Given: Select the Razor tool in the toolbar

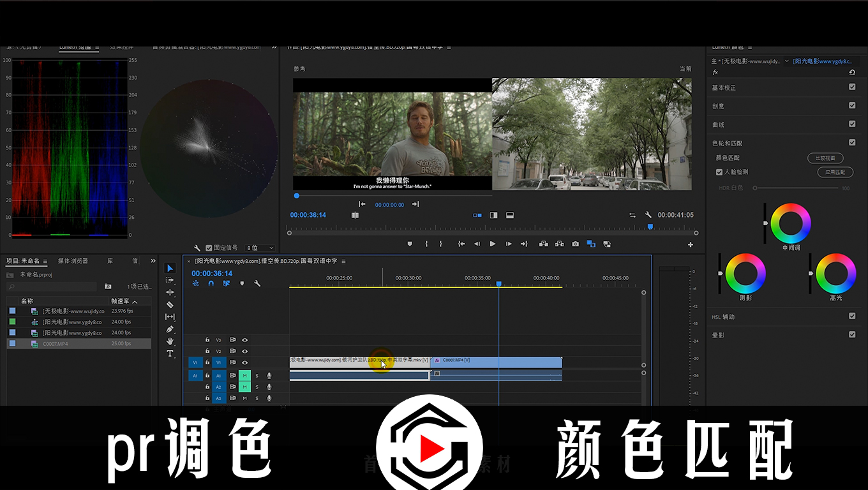Looking at the screenshot, I should (x=170, y=305).
